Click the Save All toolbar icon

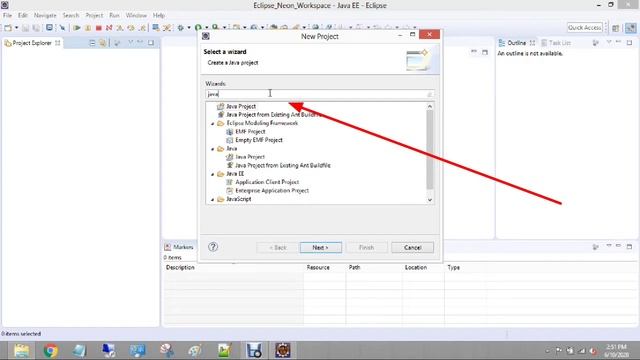36,28
